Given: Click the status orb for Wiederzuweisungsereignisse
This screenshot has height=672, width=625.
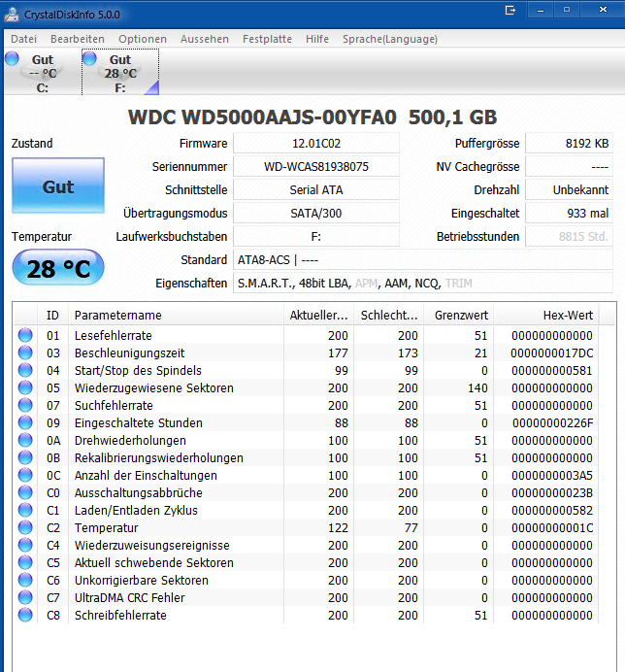Looking at the screenshot, I should [25, 545].
